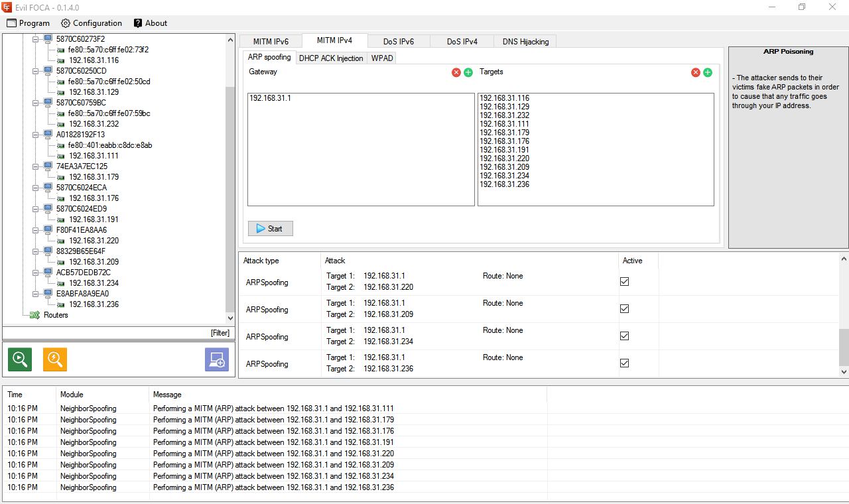The height and width of the screenshot is (504, 849).
Task: Remove gateway with the red X icon
Action: coord(456,72)
